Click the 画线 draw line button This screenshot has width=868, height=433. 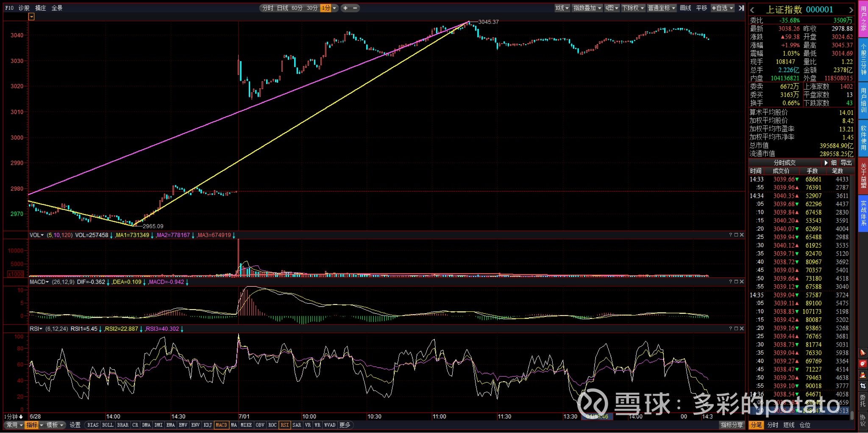pos(685,8)
